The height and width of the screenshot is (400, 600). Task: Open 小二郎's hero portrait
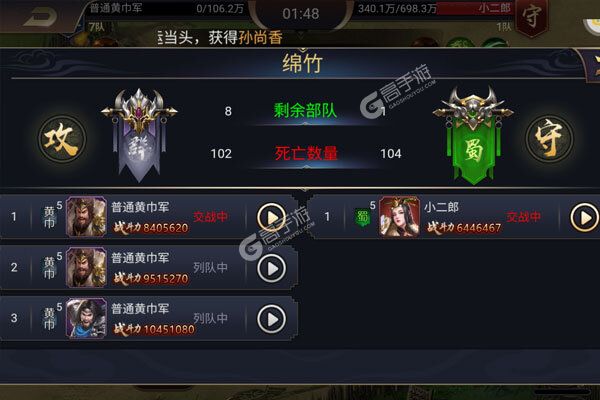[399, 217]
